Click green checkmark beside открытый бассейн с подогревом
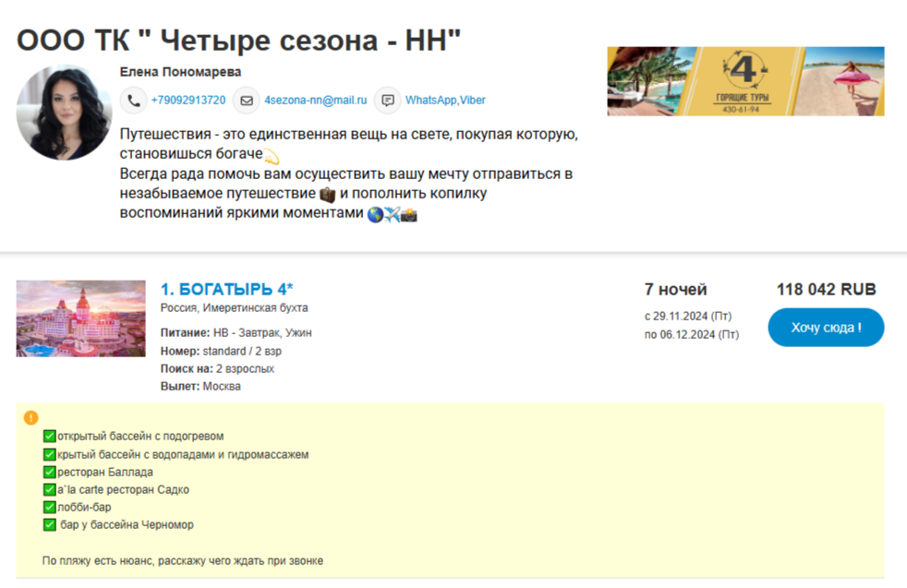 [x=50, y=436]
